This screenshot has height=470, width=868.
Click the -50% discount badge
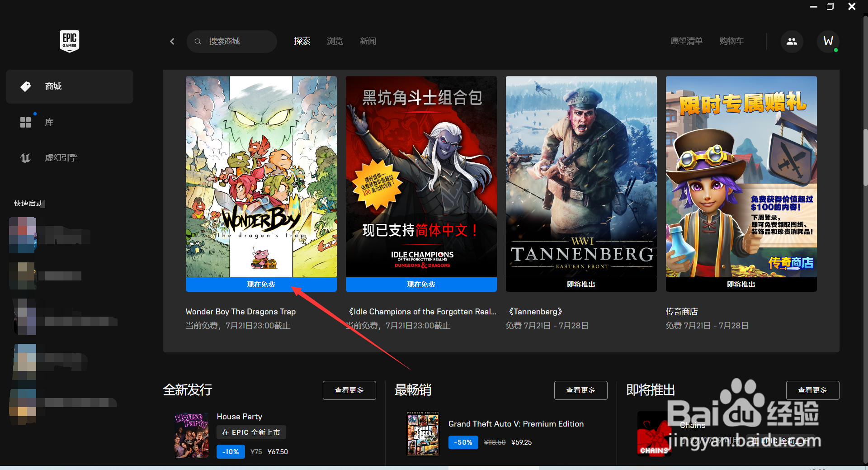463,442
